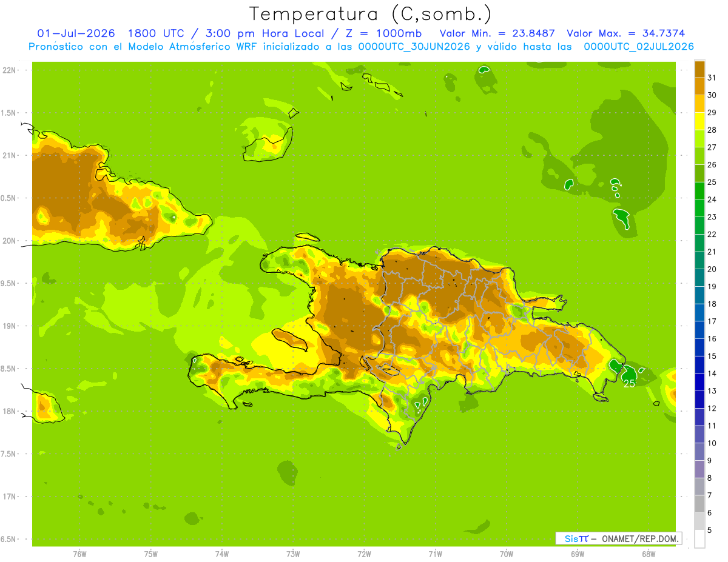728x562 pixels.
Task: Click the white "25" contour label on the map
Action: point(629,384)
